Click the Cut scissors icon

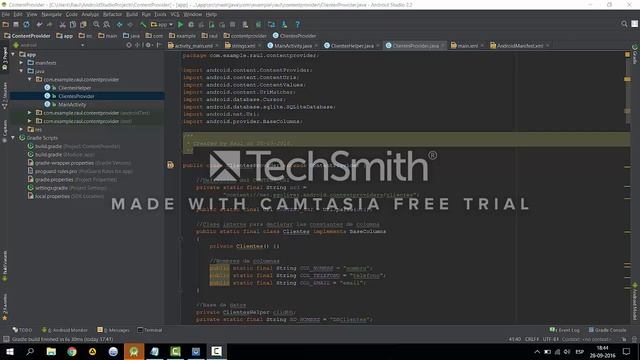click(x=62, y=24)
